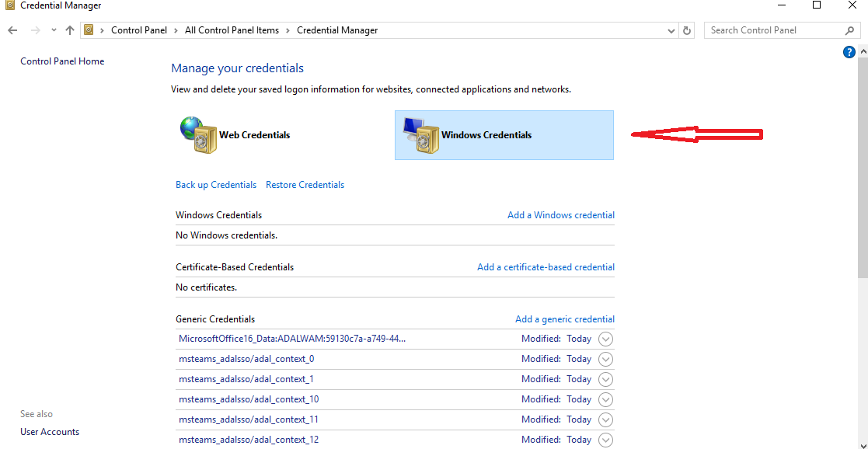Switch to Windows Credentials
Screen dimensions: 868x449
pyautogui.click(x=504, y=135)
